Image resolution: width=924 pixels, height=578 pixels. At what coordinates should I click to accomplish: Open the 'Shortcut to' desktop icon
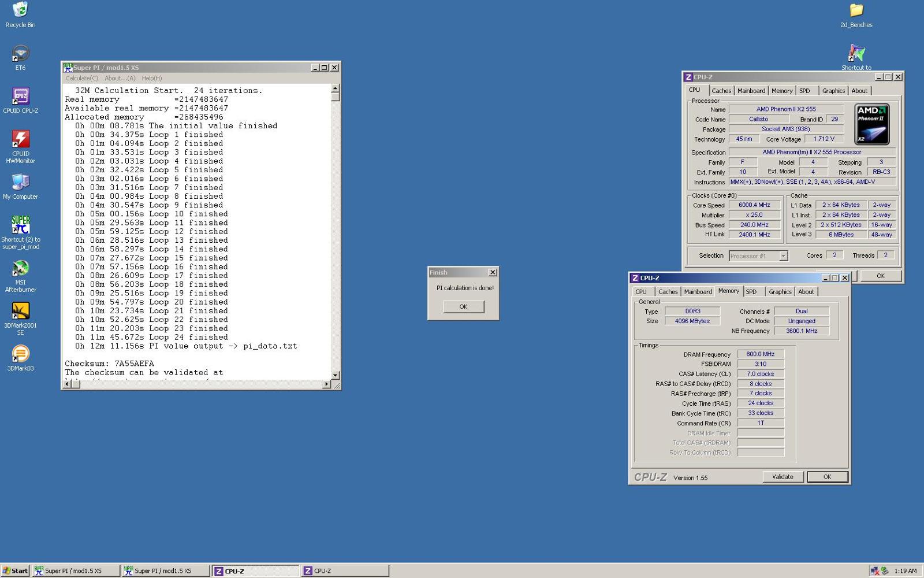click(x=856, y=57)
